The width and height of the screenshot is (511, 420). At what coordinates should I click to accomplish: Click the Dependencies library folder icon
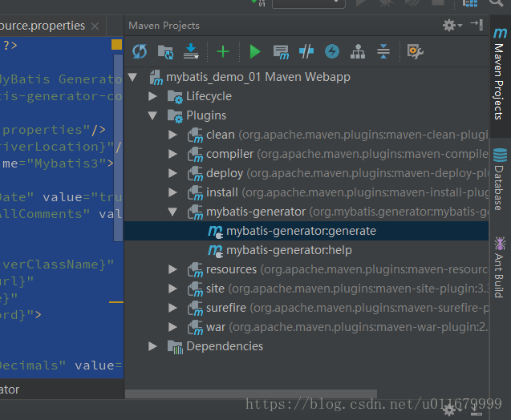tap(175, 347)
